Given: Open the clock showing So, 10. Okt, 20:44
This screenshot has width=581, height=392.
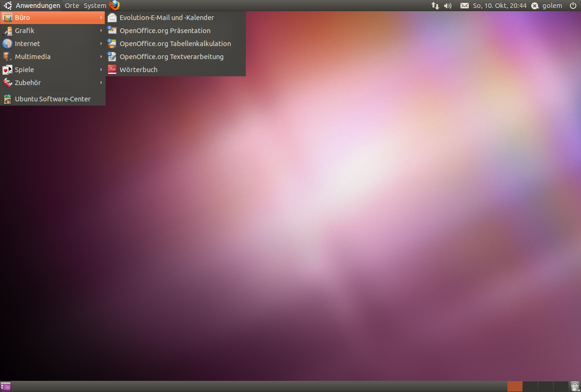Looking at the screenshot, I should [500, 6].
